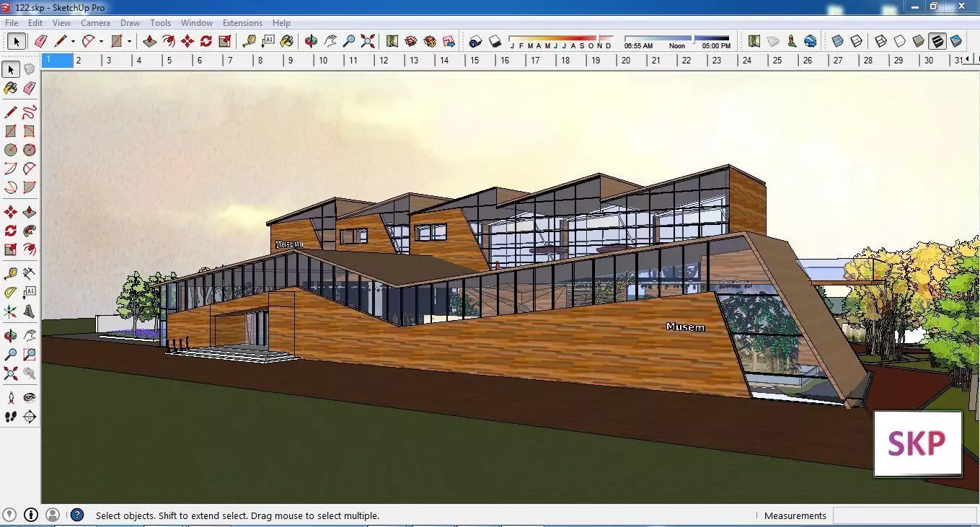This screenshot has width=980, height=527.
Task: Open the Shadow Settings dialog
Action: click(475, 41)
